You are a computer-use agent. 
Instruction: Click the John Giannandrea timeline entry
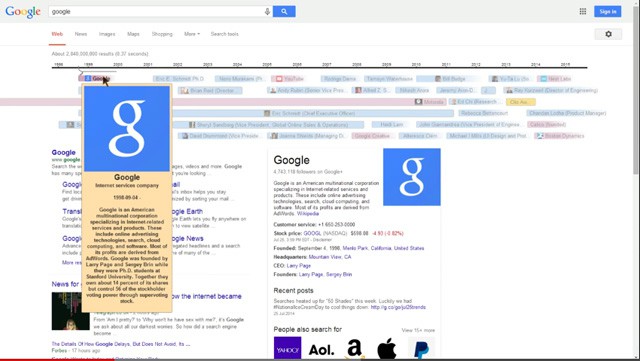tap(469, 125)
